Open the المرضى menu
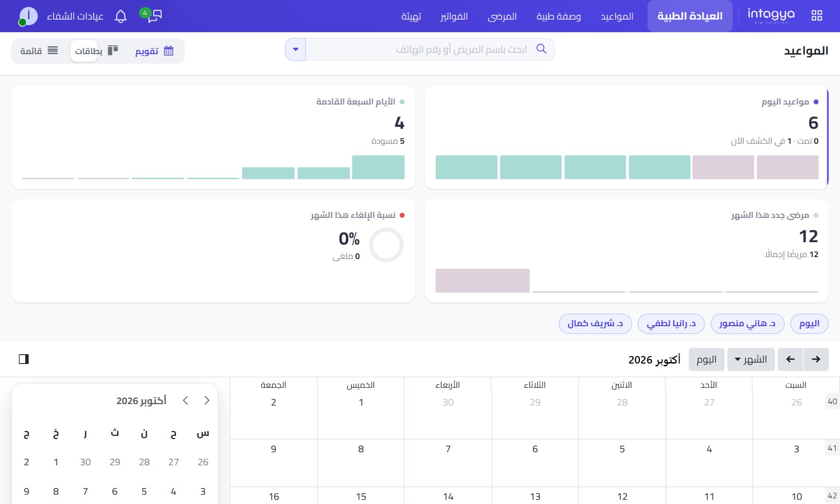840x504 pixels. [502, 16]
